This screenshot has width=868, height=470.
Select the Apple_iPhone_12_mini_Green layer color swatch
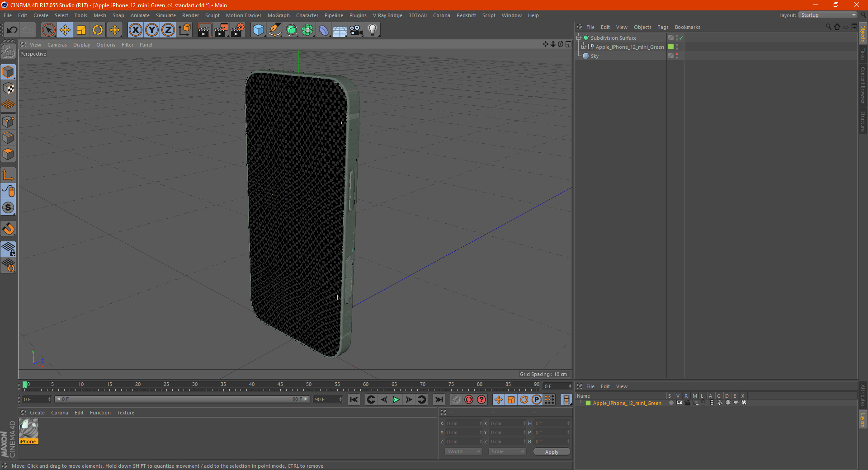pyautogui.click(x=588, y=403)
